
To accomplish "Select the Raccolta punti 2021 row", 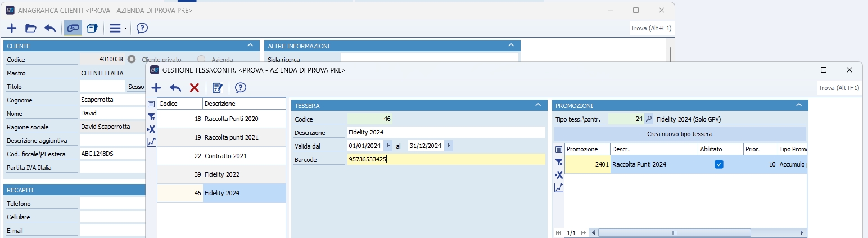I will tap(221, 137).
